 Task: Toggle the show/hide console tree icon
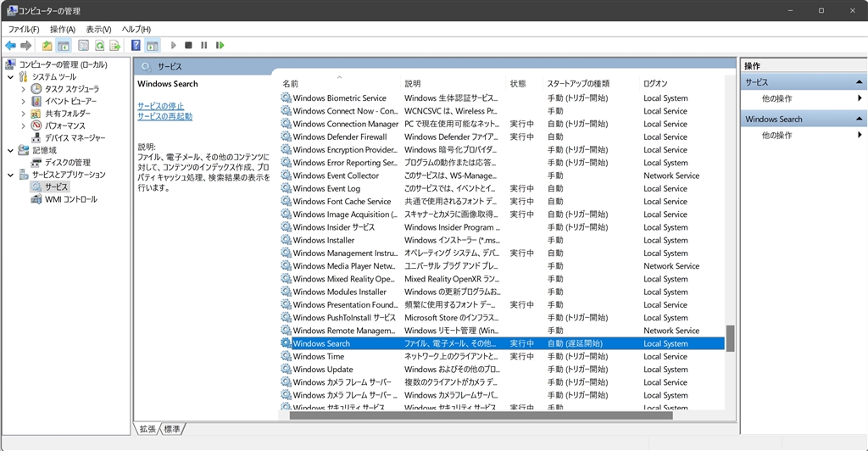click(x=64, y=46)
